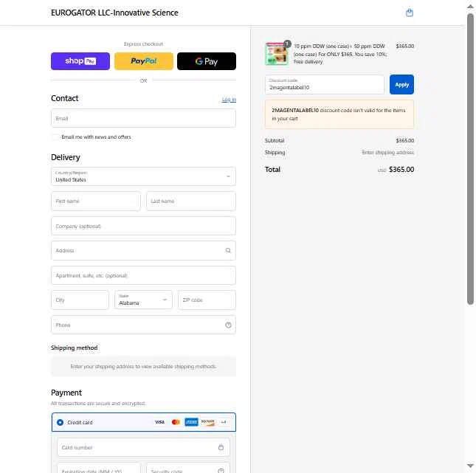
Task: Click the Shipping method heading
Action: (x=74, y=348)
